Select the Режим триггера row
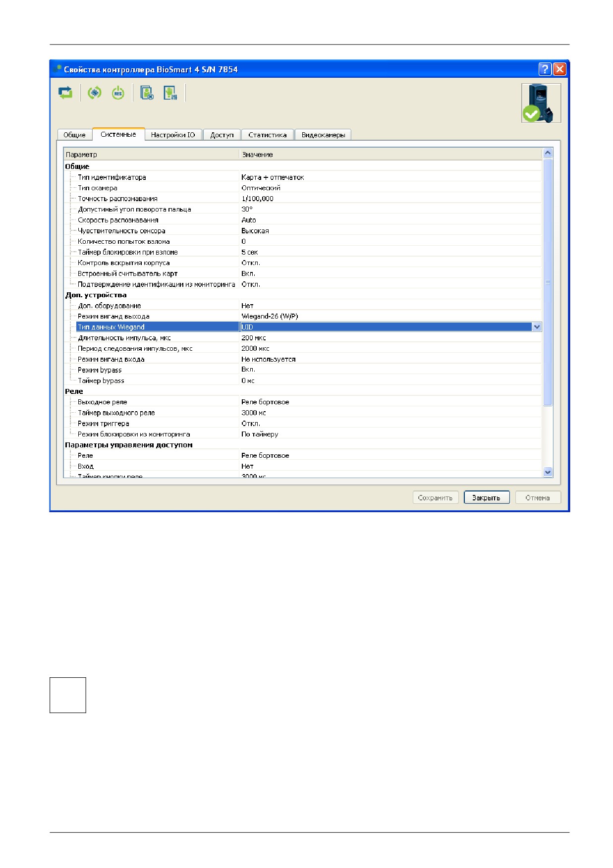 click(x=303, y=424)
